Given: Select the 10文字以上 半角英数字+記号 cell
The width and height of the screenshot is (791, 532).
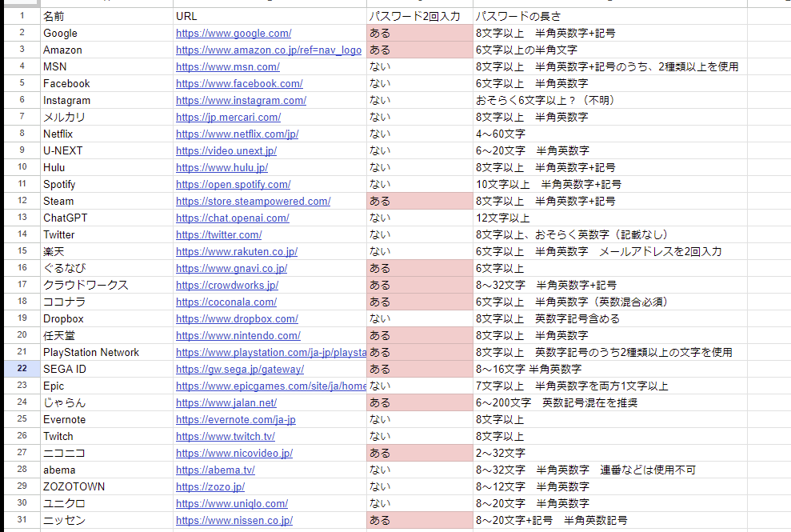Looking at the screenshot, I should click(610, 184).
